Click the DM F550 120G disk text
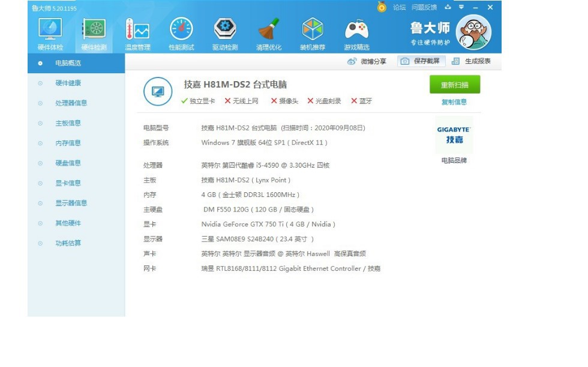This screenshot has height=367, width=588. click(x=259, y=210)
